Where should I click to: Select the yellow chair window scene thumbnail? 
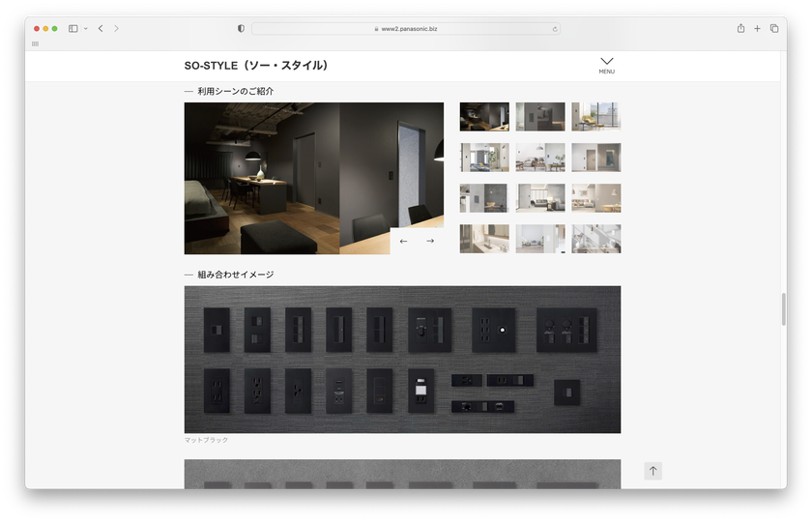coord(596,117)
